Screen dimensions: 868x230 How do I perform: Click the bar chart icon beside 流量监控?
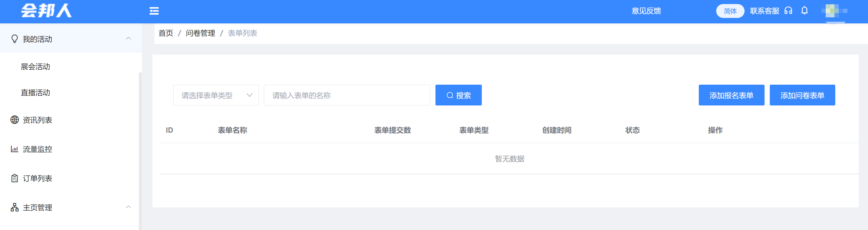coord(14,149)
